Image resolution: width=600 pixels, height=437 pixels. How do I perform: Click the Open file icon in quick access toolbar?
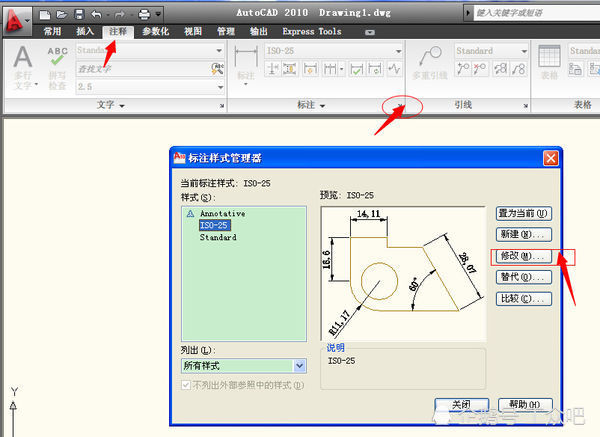62,15
